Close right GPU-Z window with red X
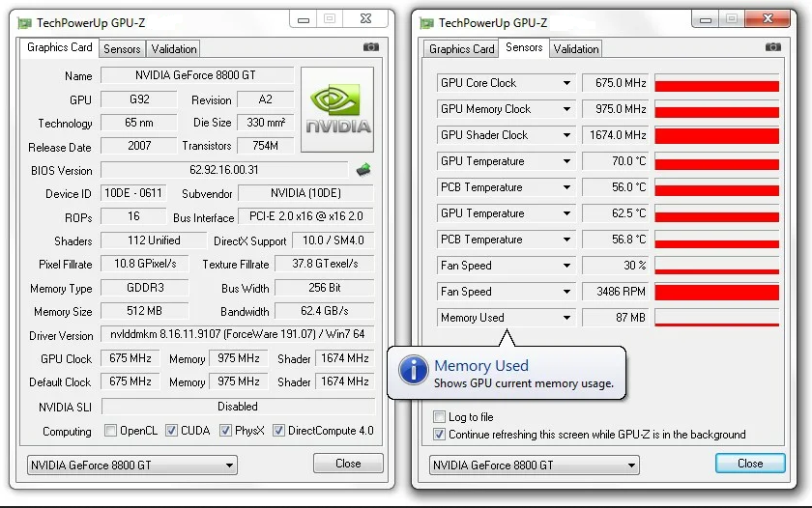This screenshot has height=508, width=812. 768,19
